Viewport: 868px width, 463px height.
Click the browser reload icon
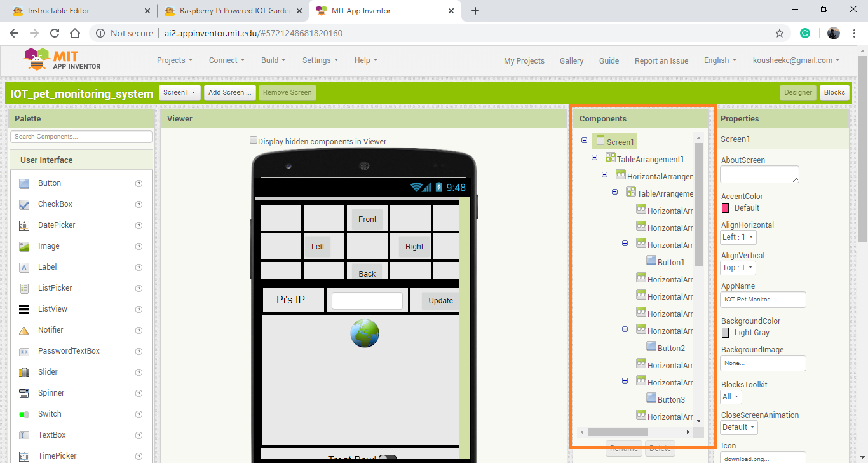(55, 33)
